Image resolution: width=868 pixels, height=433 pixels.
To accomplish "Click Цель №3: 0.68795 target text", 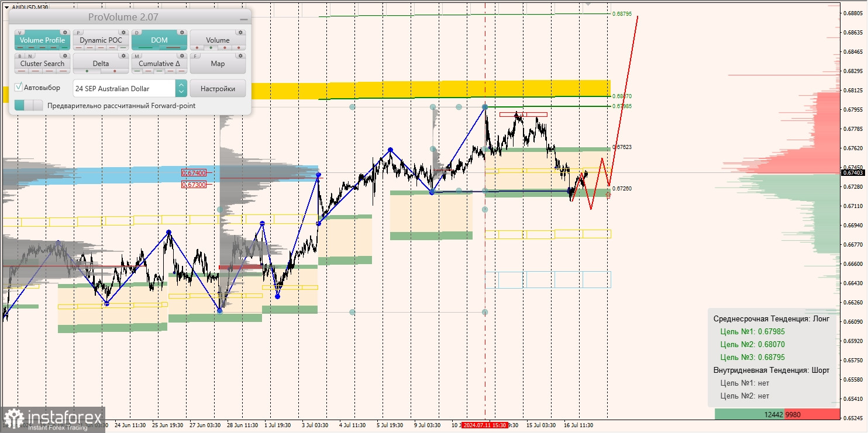I will point(752,357).
